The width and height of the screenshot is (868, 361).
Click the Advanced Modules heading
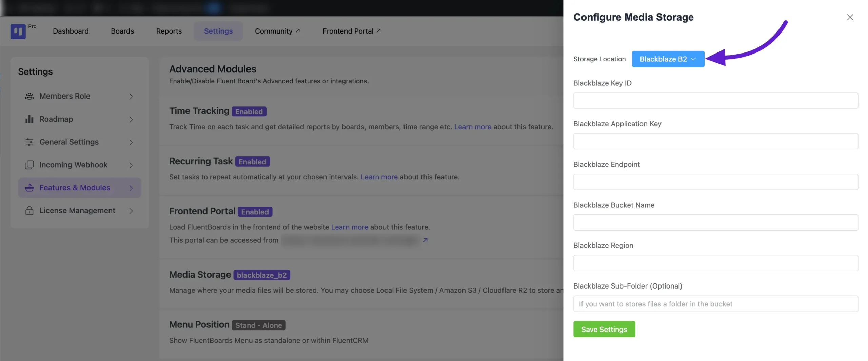[x=213, y=69]
